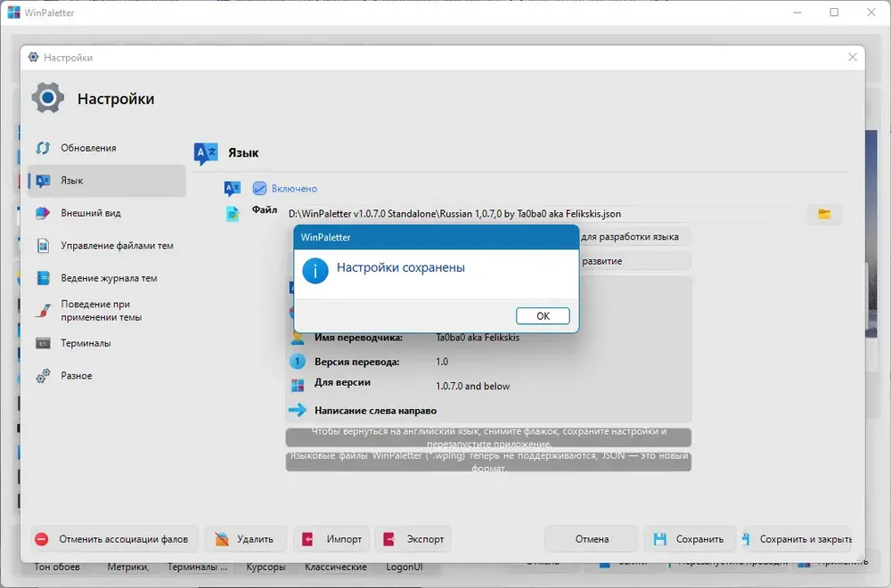Click the Написание слева направо text
891x588 pixels.
click(x=376, y=411)
